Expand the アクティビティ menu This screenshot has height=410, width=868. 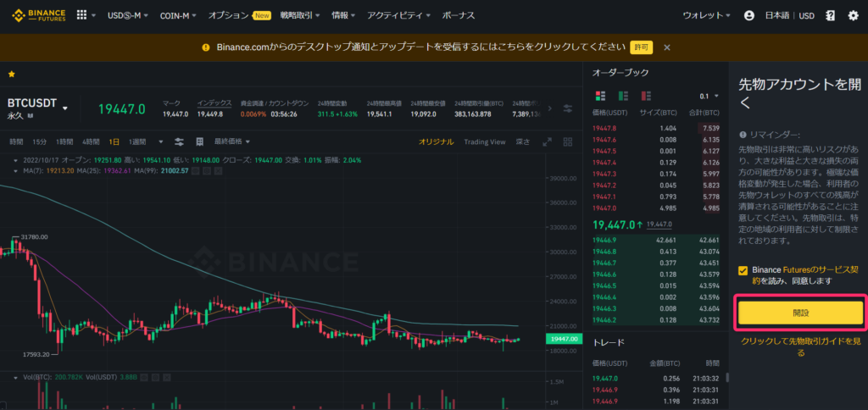coord(398,15)
